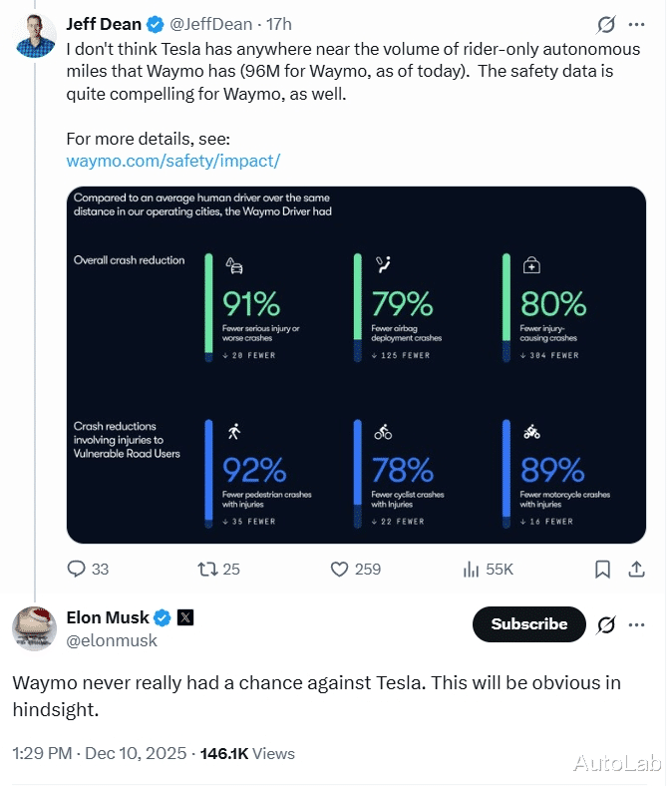Viewport: 672px width, 786px height.
Task: Open Jeff Dean's profile picture
Action: pyautogui.click(x=35, y=35)
